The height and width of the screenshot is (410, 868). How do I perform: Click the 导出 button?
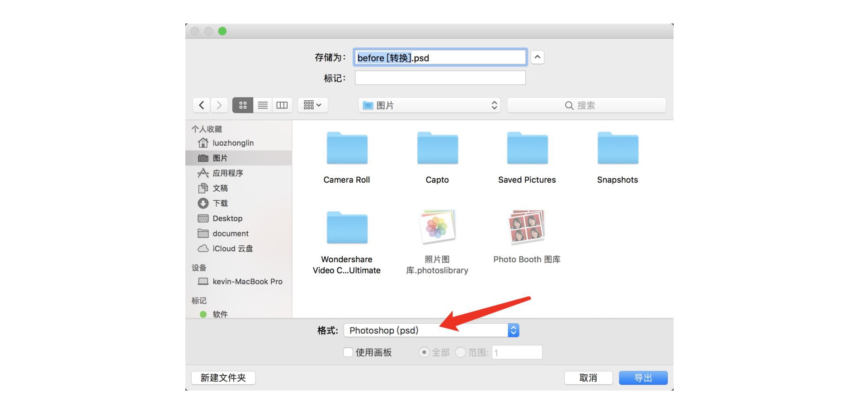click(643, 377)
